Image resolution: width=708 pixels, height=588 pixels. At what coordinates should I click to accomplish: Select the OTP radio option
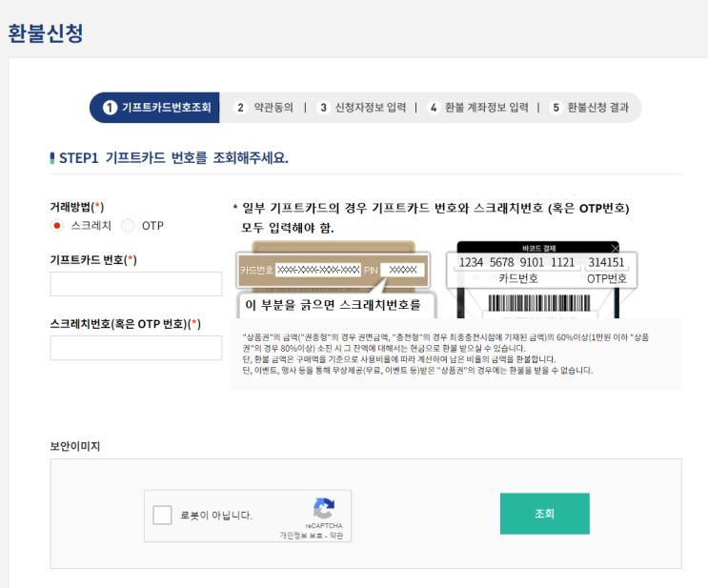click(x=129, y=226)
